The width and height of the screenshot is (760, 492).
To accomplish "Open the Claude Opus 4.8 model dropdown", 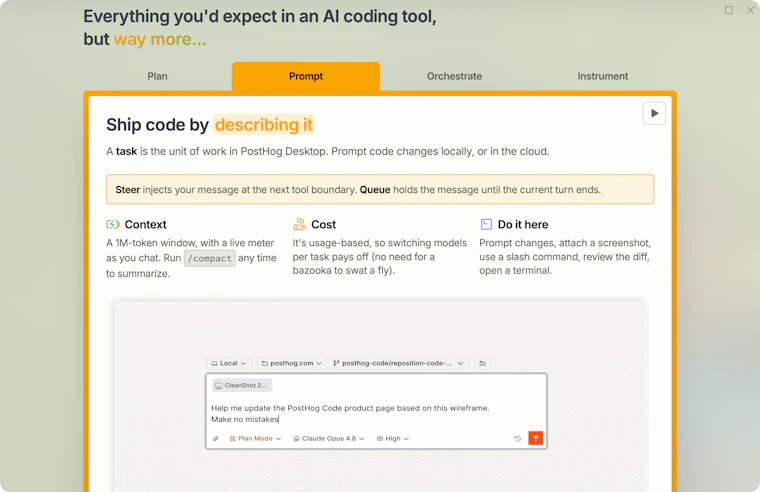I will [x=329, y=439].
